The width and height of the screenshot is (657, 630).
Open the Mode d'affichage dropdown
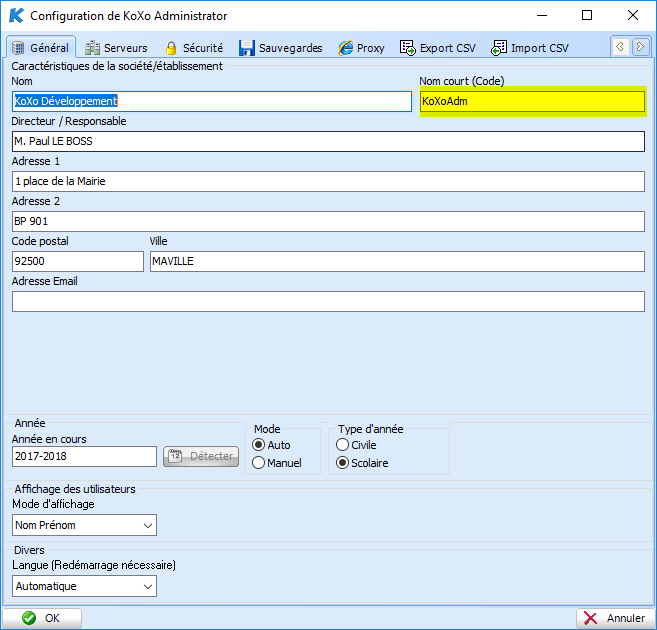tap(84, 525)
